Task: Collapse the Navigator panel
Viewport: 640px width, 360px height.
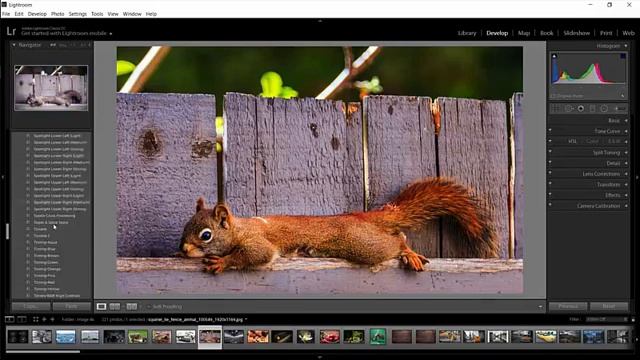Action: 14,45
